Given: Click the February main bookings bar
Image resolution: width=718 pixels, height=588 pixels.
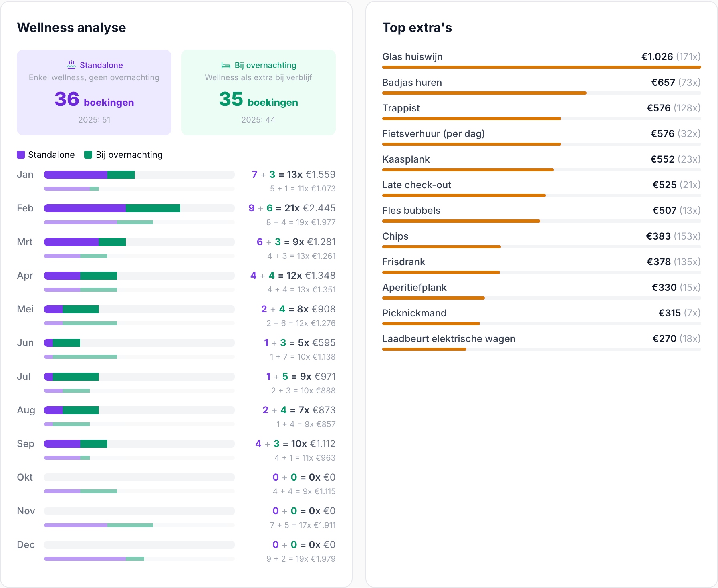Looking at the screenshot, I should [139, 208].
